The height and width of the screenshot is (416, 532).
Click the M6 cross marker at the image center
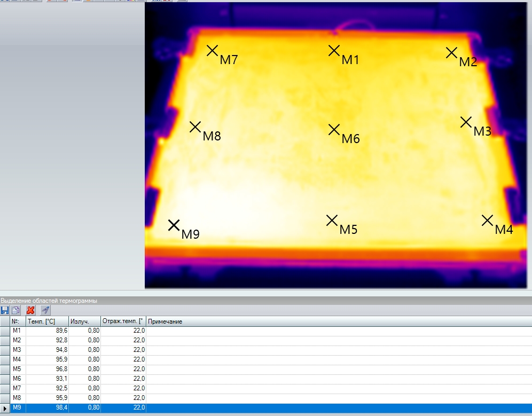pyautogui.click(x=334, y=129)
